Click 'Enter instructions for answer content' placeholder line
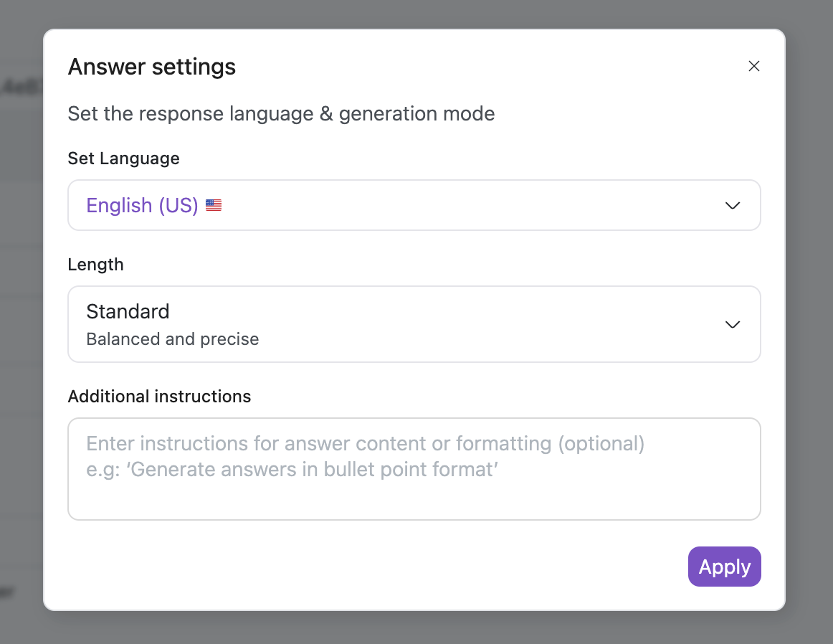The width and height of the screenshot is (833, 644). pyautogui.click(x=365, y=443)
